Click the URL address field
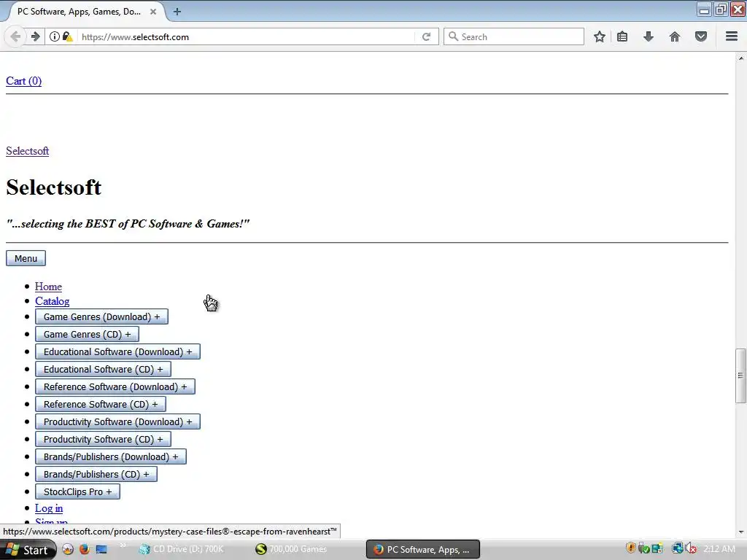 pos(245,36)
